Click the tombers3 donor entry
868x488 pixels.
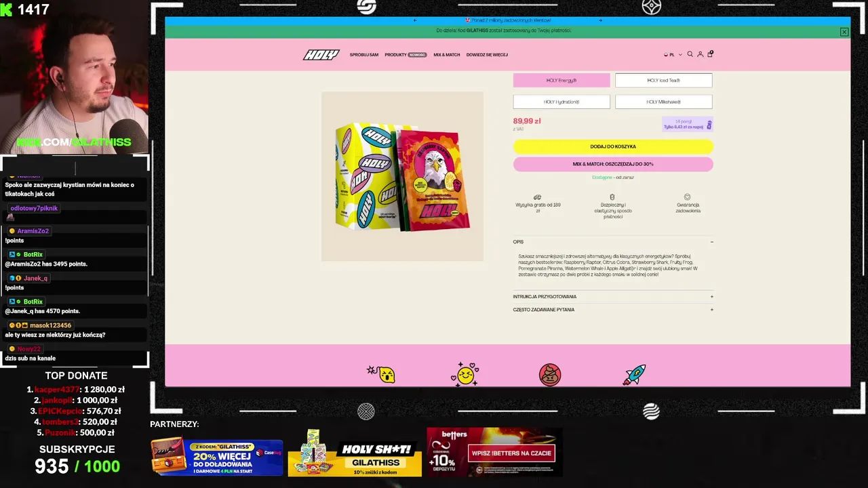76,422
